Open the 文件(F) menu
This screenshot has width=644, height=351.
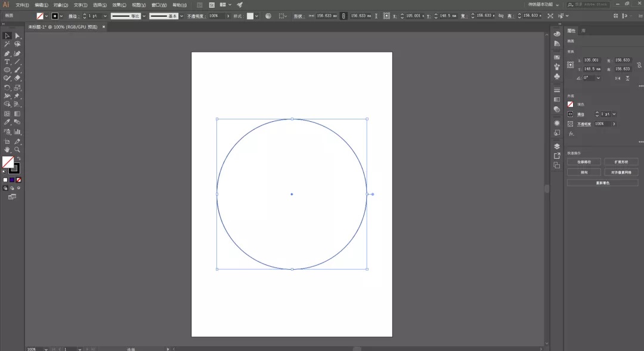[x=23, y=5]
